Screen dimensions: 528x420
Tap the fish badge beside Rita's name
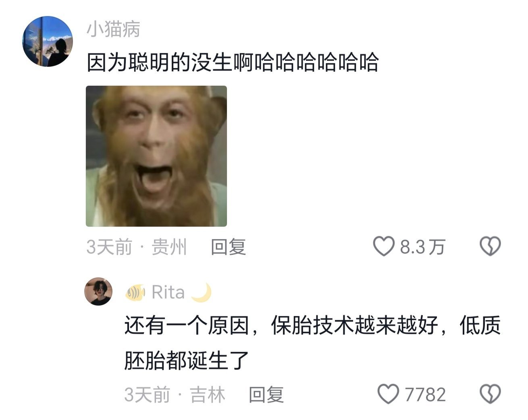pyautogui.click(x=135, y=292)
